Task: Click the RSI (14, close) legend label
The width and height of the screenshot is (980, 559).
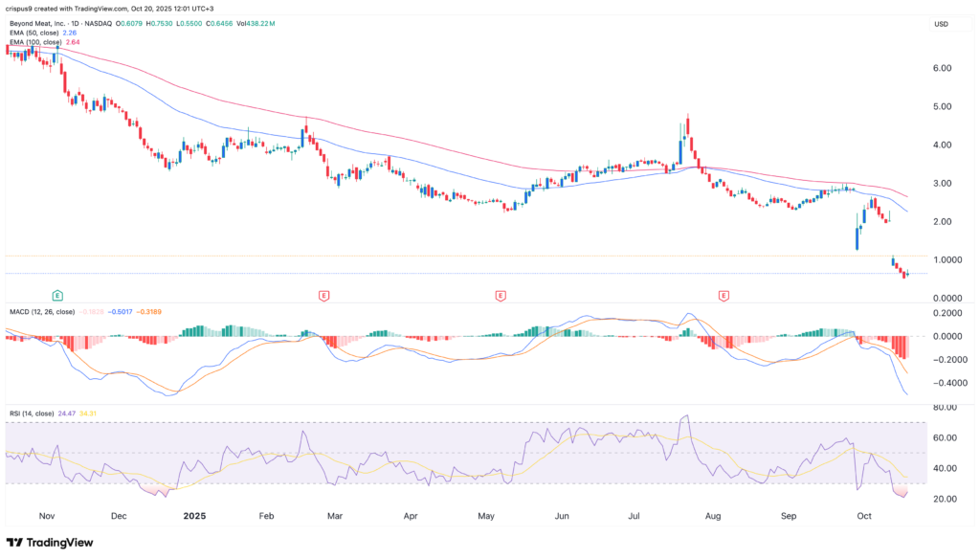Action: (x=33, y=413)
